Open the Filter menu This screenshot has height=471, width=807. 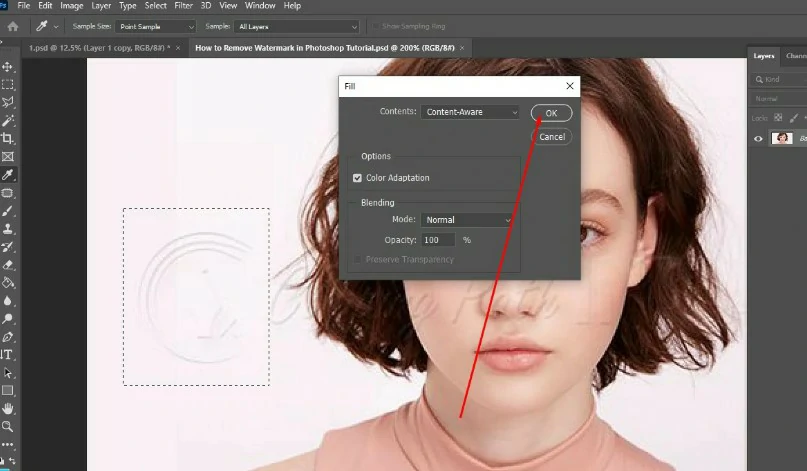(x=183, y=6)
